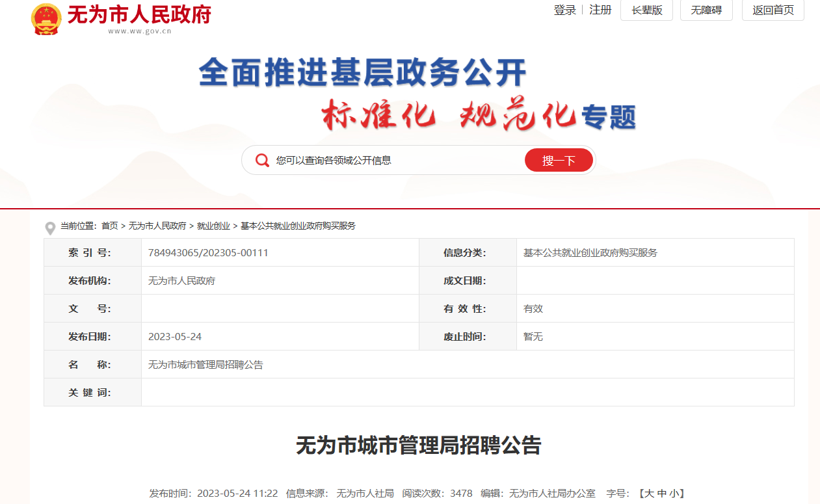
Task: Click the 索引号 label cell
Action: pyautogui.click(x=93, y=252)
